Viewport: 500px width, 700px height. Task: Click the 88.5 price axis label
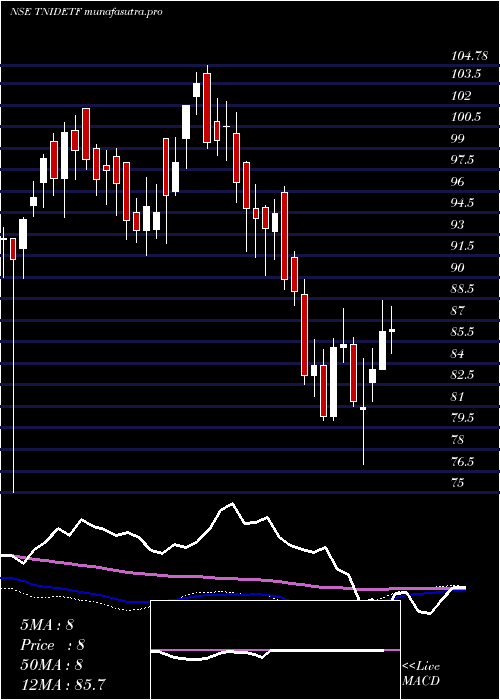(463, 288)
